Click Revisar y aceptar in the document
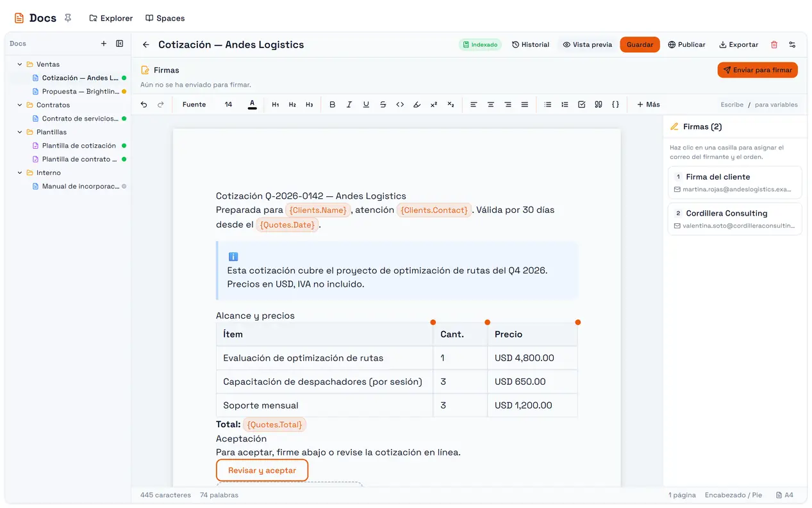812x508 pixels. point(262,470)
